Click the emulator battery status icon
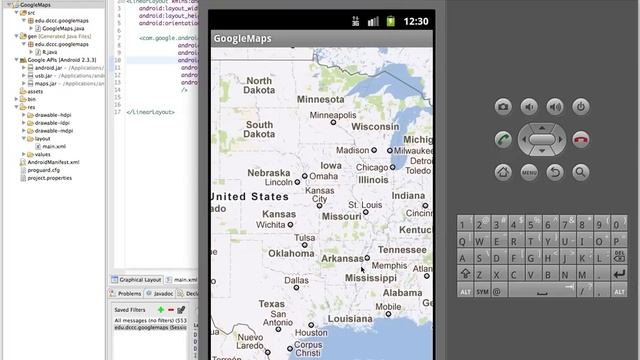Screen dimensions: 640x360 pos(391,21)
